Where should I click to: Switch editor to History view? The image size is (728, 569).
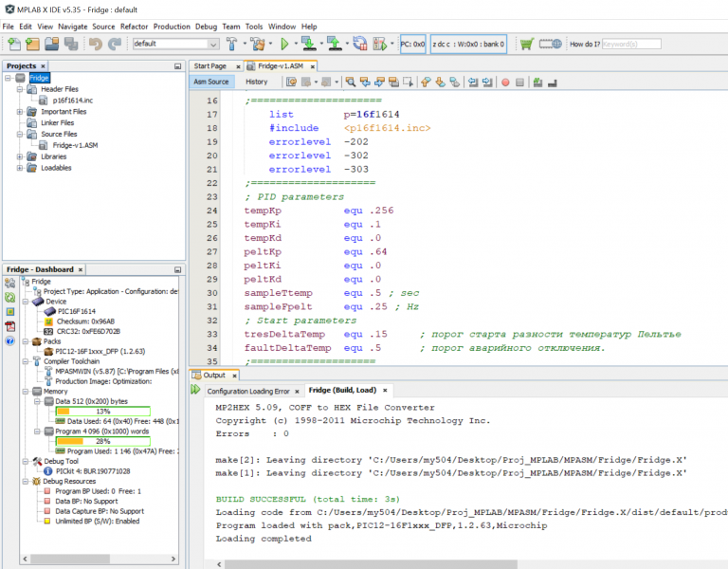[256, 82]
